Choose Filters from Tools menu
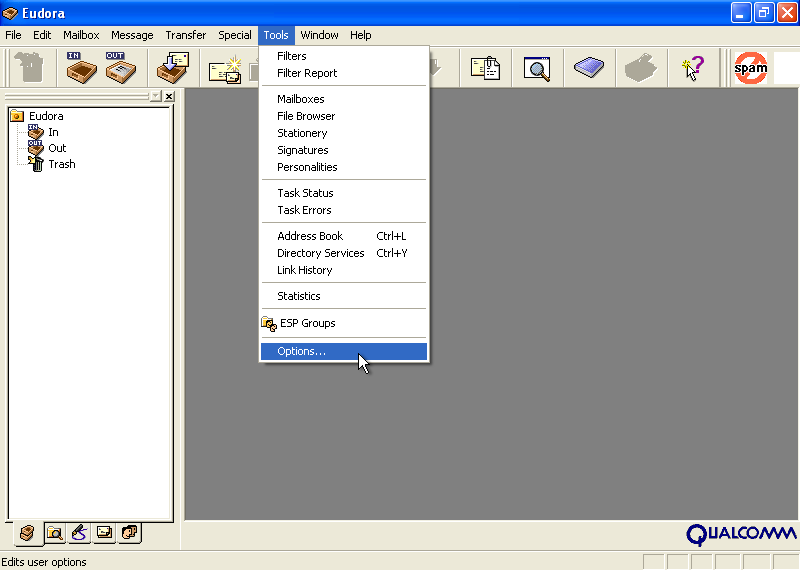The height and width of the screenshot is (570, 800). point(344,56)
